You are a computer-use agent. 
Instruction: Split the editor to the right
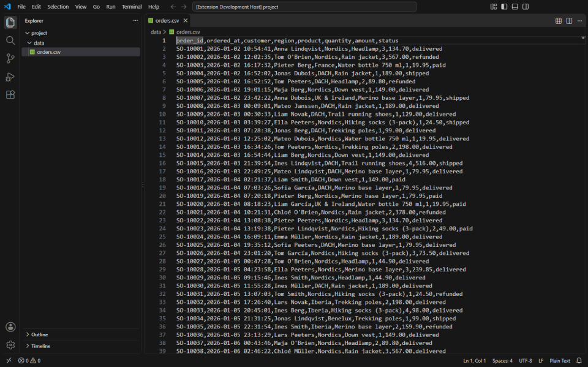(569, 21)
